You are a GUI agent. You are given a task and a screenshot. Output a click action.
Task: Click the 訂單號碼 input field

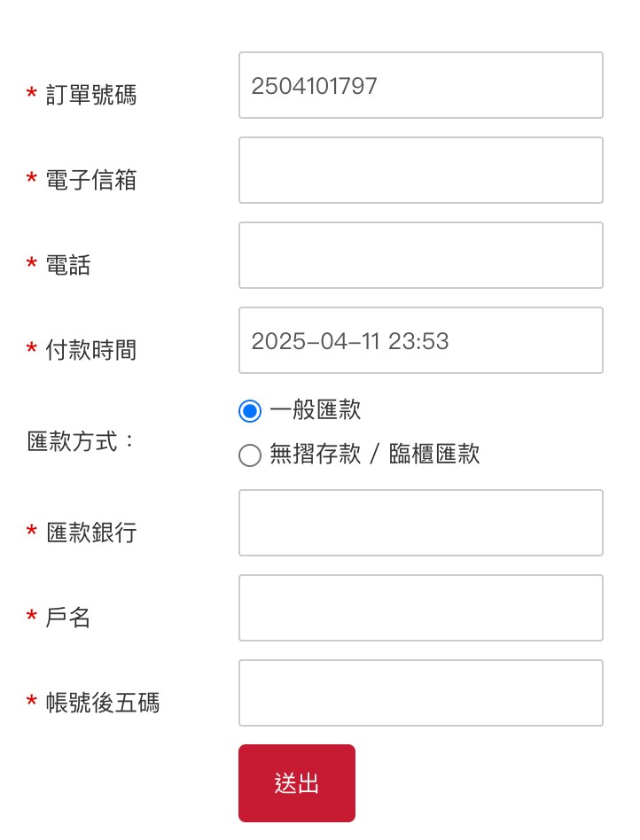(x=420, y=85)
